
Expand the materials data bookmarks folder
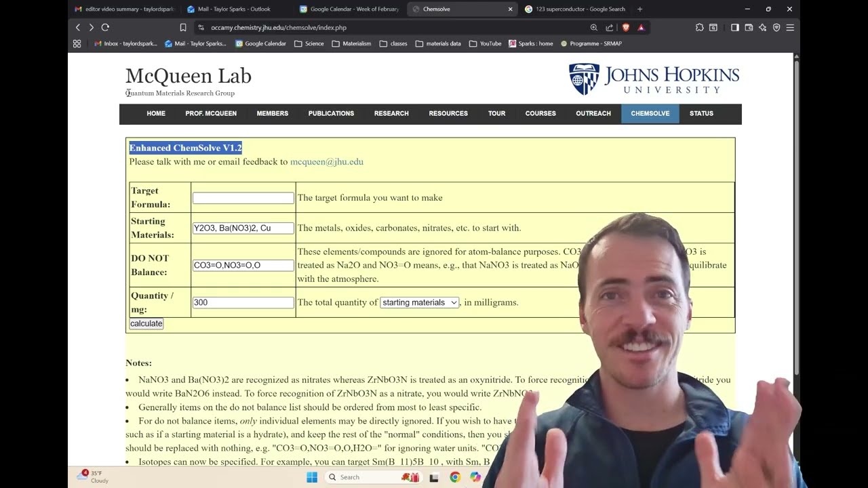(438, 43)
